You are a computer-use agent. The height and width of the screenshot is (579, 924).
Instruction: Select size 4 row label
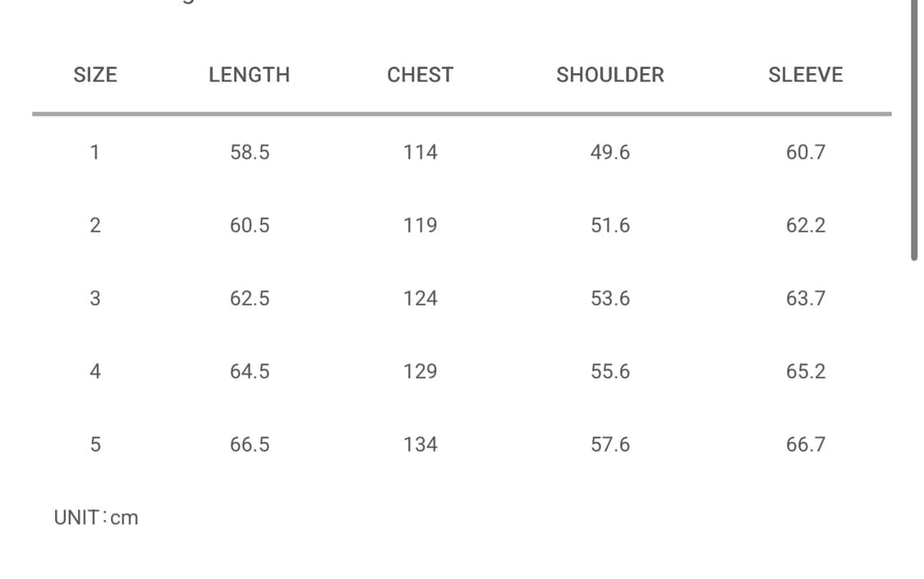[95, 372]
